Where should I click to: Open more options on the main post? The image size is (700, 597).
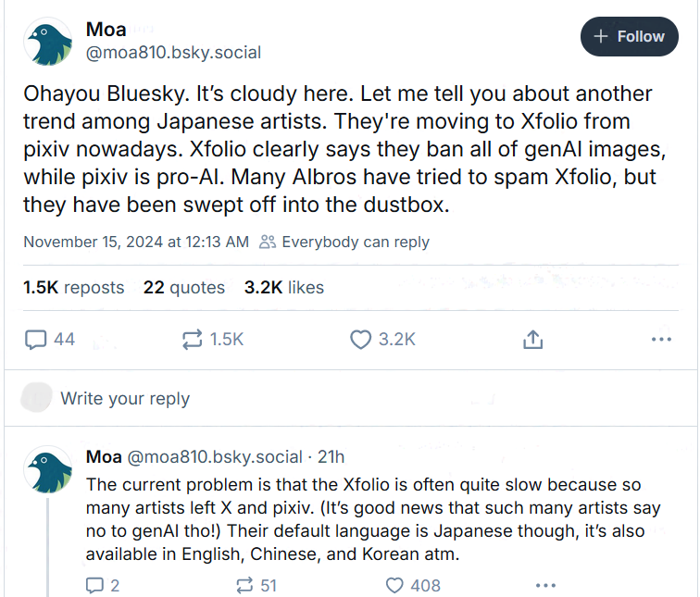click(661, 340)
